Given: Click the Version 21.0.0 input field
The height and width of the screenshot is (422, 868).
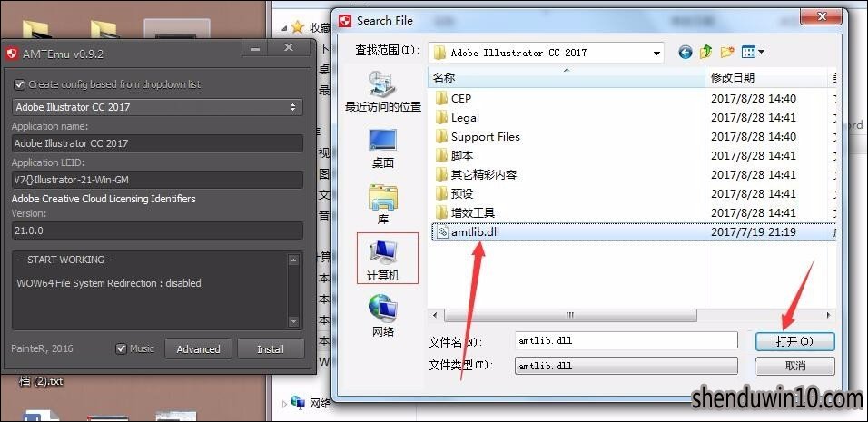Looking at the screenshot, I should [x=157, y=231].
